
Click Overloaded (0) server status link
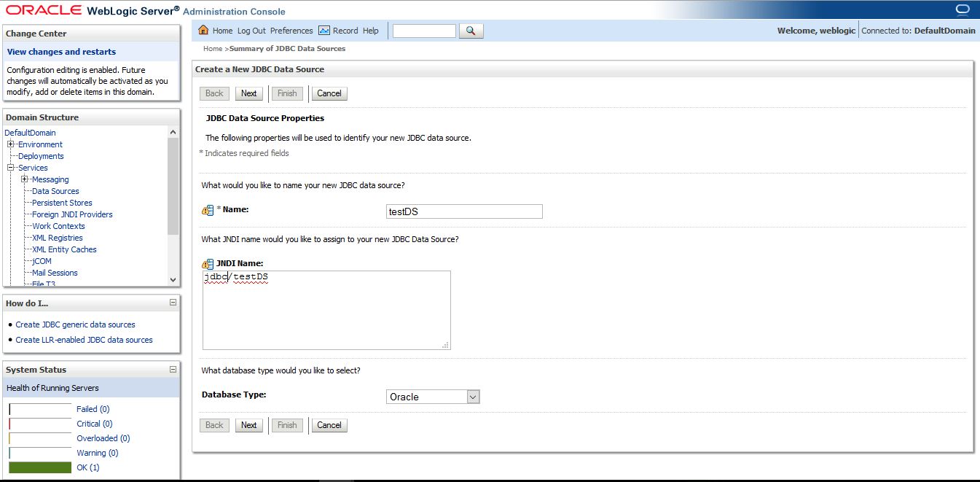coord(103,438)
